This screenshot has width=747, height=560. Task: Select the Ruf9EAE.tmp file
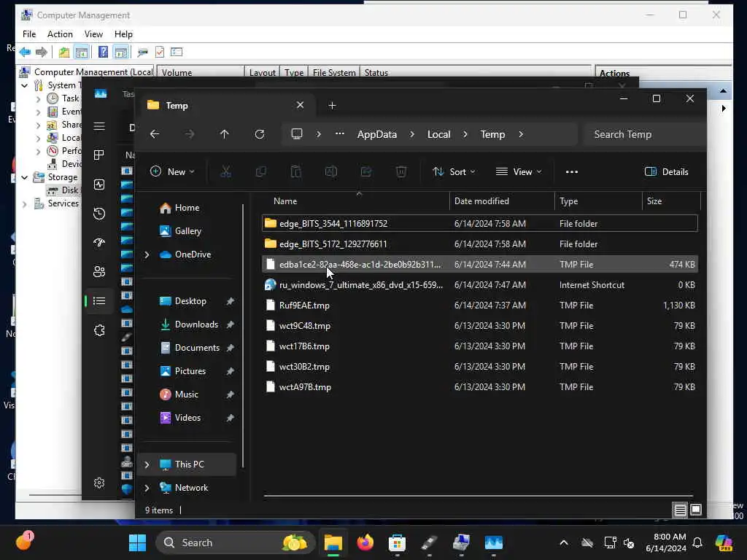(x=480, y=306)
